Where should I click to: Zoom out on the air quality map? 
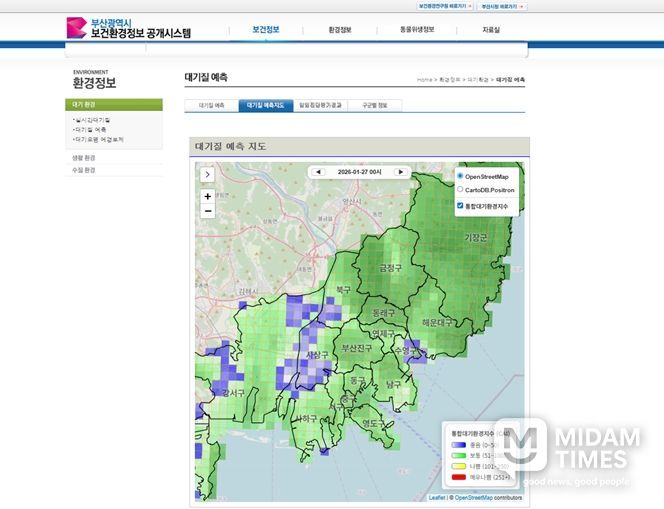208,211
